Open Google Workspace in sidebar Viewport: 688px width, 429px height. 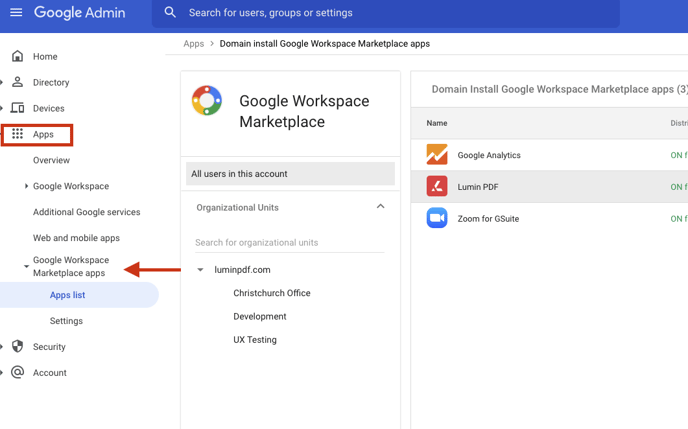click(x=71, y=186)
